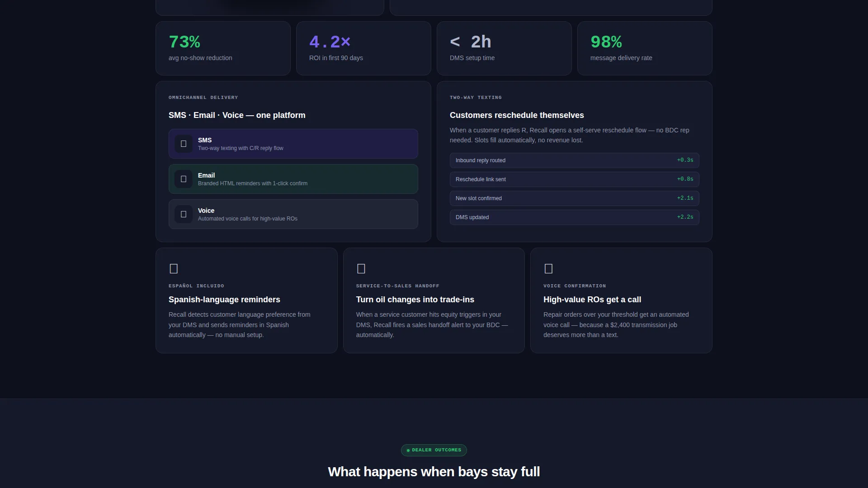Click the Inbound reply routed step
This screenshot has height=488, width=868.
[574, 160]
